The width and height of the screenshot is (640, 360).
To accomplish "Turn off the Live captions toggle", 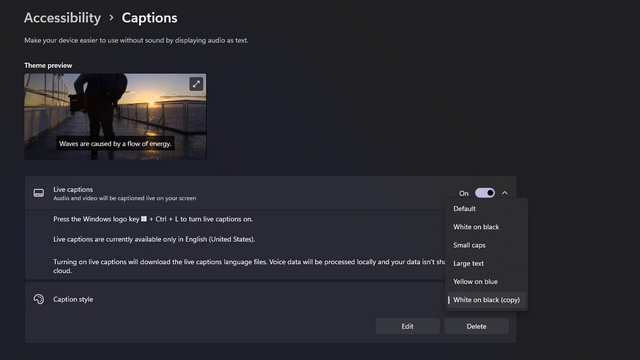I will point(485,193).
